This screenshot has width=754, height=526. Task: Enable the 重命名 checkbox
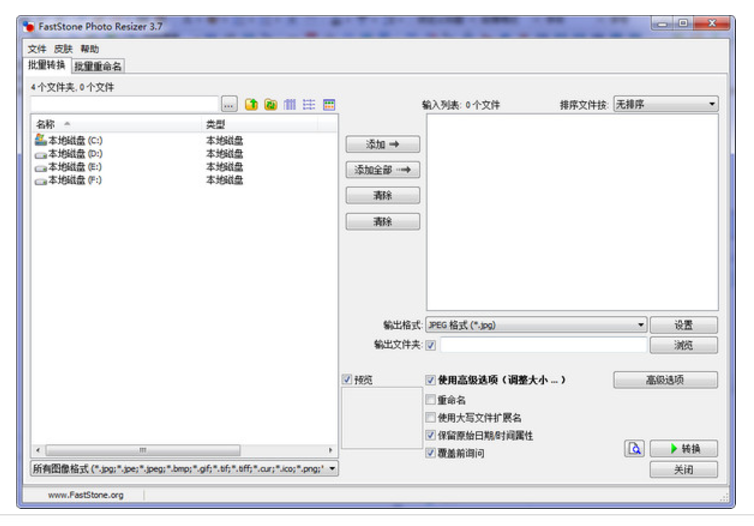click(431, 400)
